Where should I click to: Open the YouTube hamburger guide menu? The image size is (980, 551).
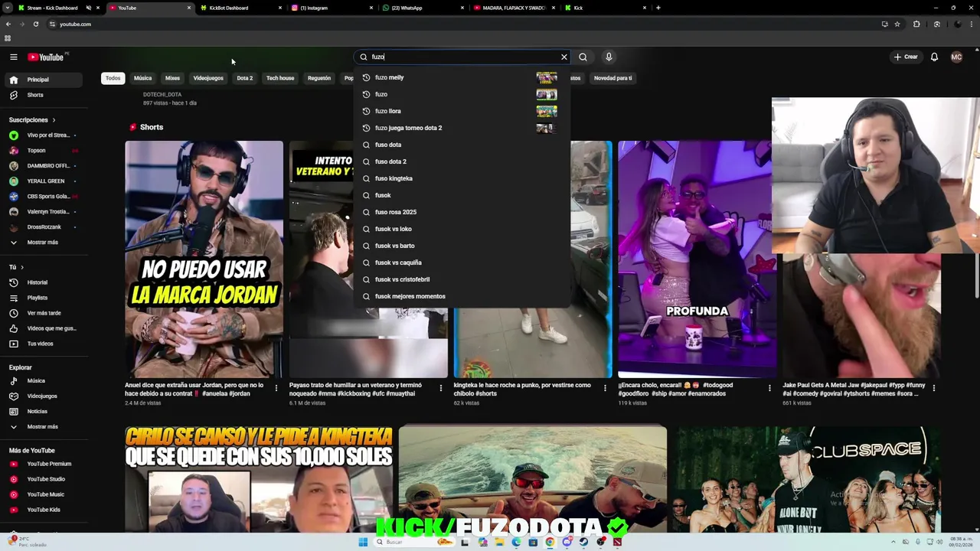click(13, 57)
